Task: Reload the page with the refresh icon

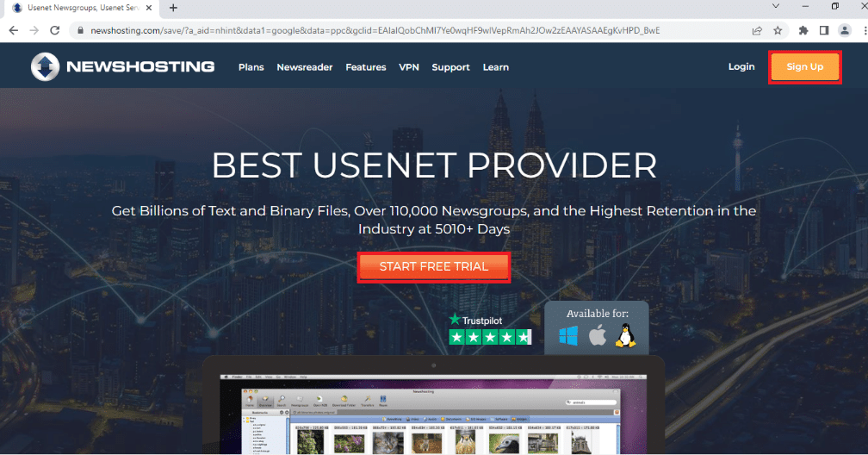Action: point(55,30)
